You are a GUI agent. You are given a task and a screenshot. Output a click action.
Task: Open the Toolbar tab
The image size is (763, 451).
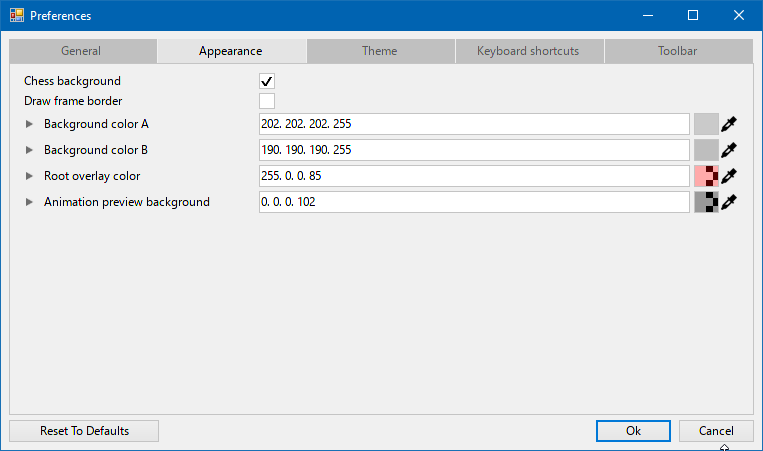coord(677,51)
